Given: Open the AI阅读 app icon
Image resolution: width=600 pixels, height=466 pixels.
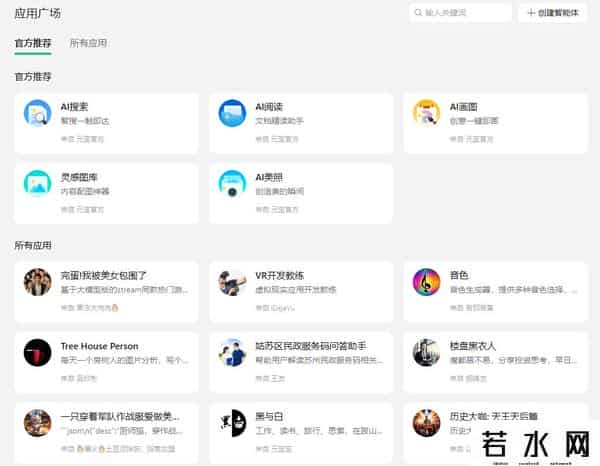Looking at the screenshot, I should click(232, 113).
